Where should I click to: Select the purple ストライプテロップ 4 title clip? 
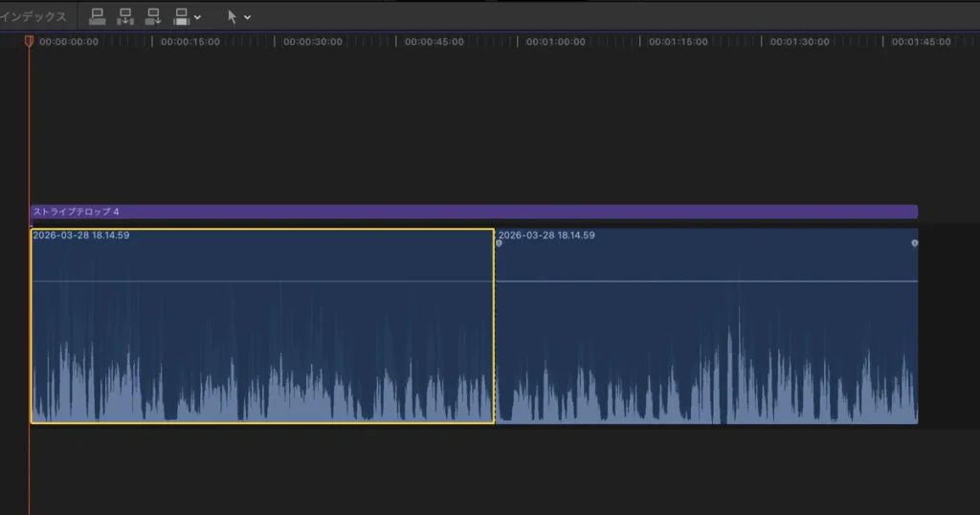[474, 212]
